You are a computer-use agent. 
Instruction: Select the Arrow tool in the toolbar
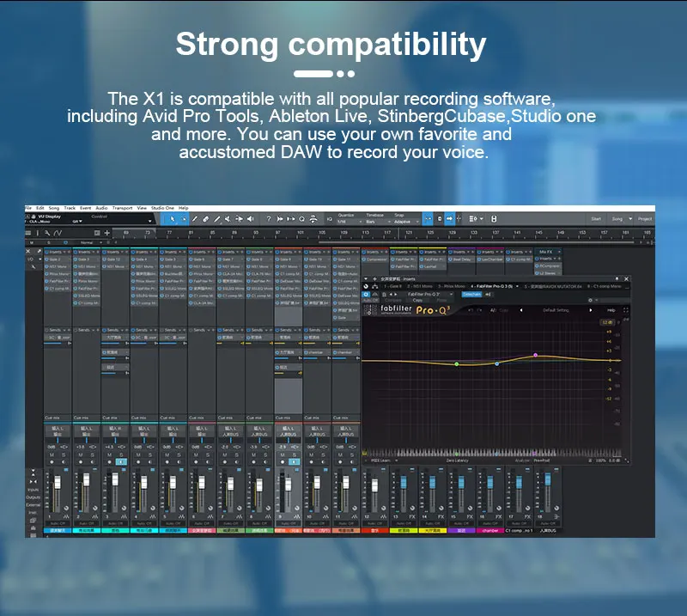point(173,219)
